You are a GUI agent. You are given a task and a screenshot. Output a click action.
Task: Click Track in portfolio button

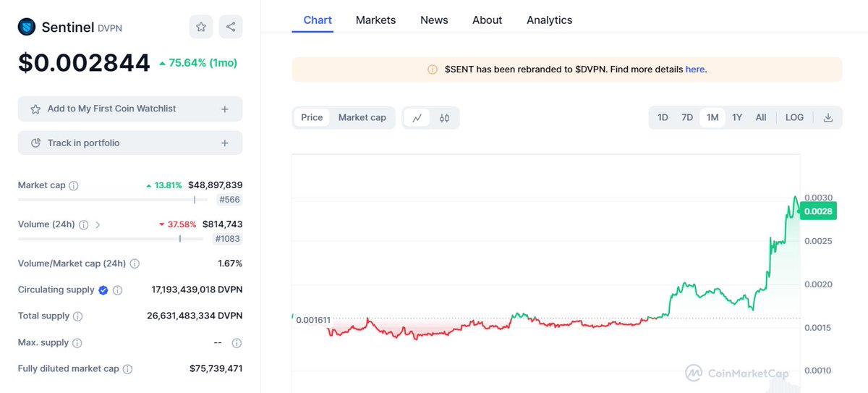coord(130,143)
